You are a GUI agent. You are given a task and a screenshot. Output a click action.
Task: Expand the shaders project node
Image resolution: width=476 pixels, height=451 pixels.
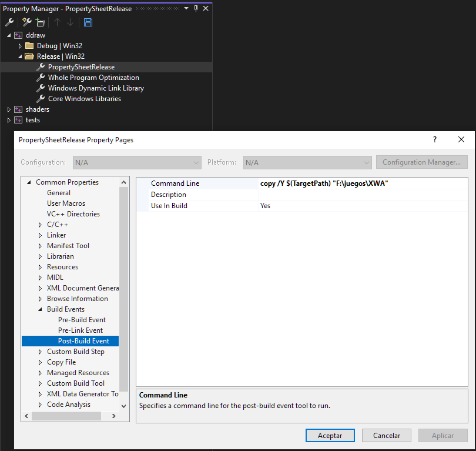click(x=9, y=109)
